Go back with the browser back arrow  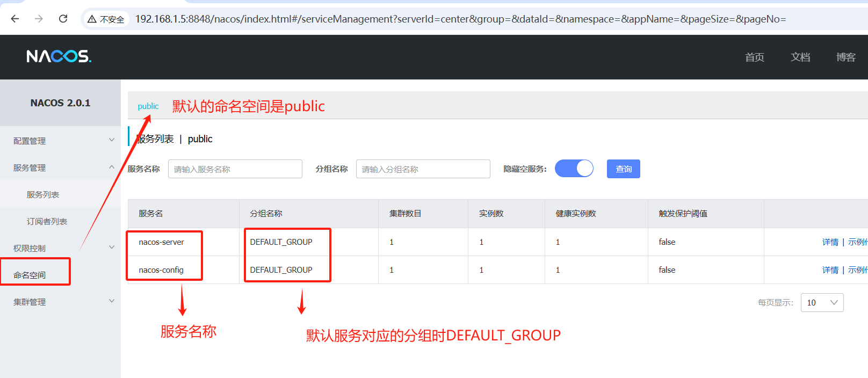point(15,19)
